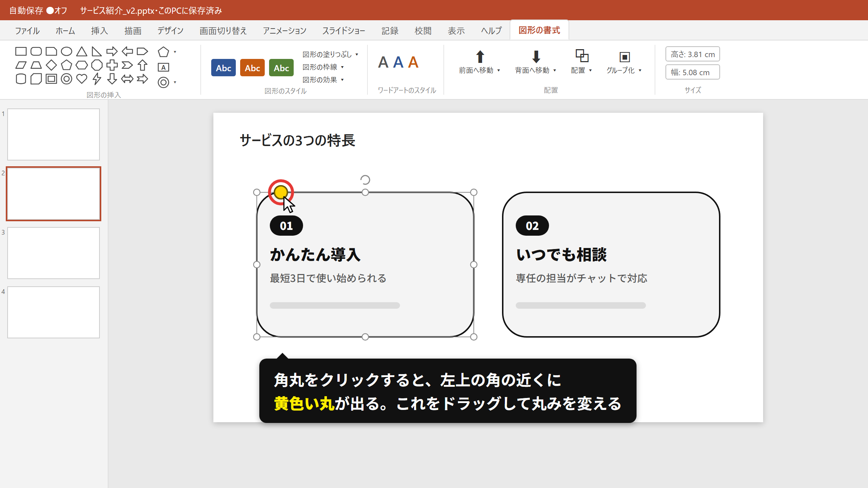Open the グループ化 dropdown arrow

click(x=640, y=70)
